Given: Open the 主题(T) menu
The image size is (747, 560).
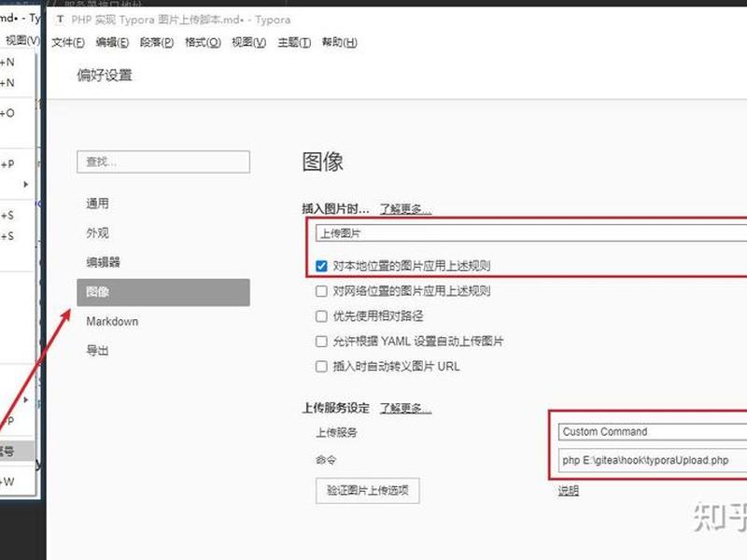Looking at the screenshot, I should 294,42.
